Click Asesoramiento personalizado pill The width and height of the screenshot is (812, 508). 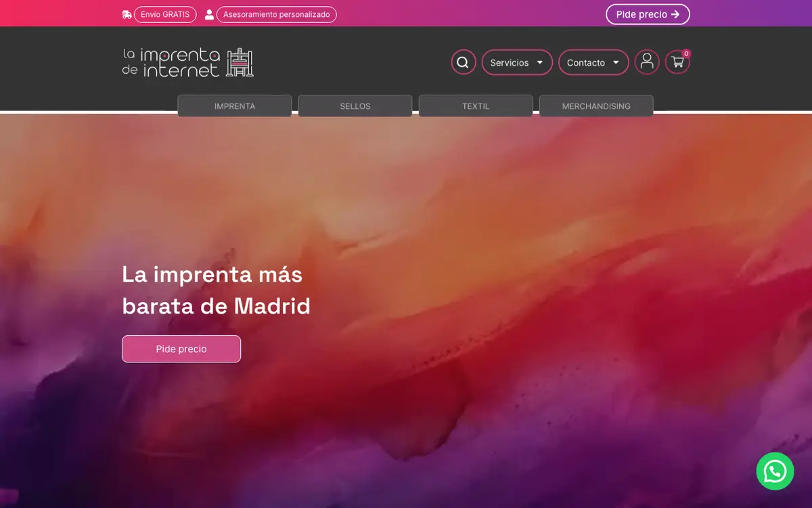pyautogui.click(x=276, y=14)
